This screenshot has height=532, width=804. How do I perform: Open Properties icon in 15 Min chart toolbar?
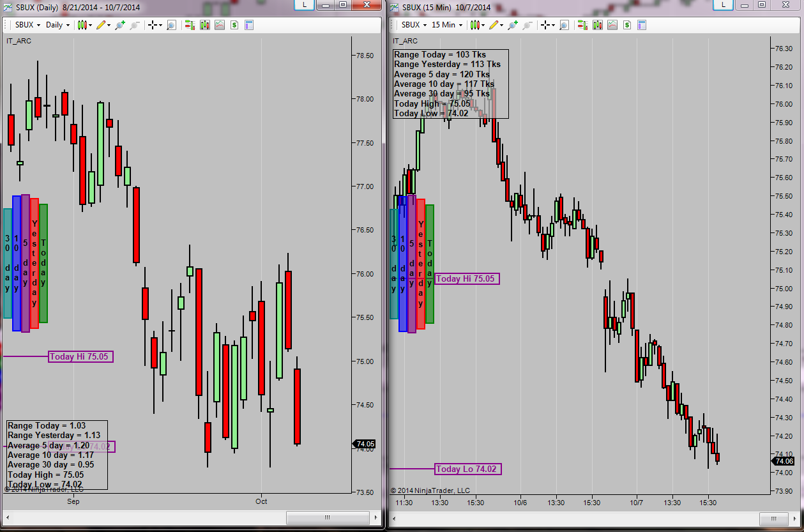[x=642, y=25]
